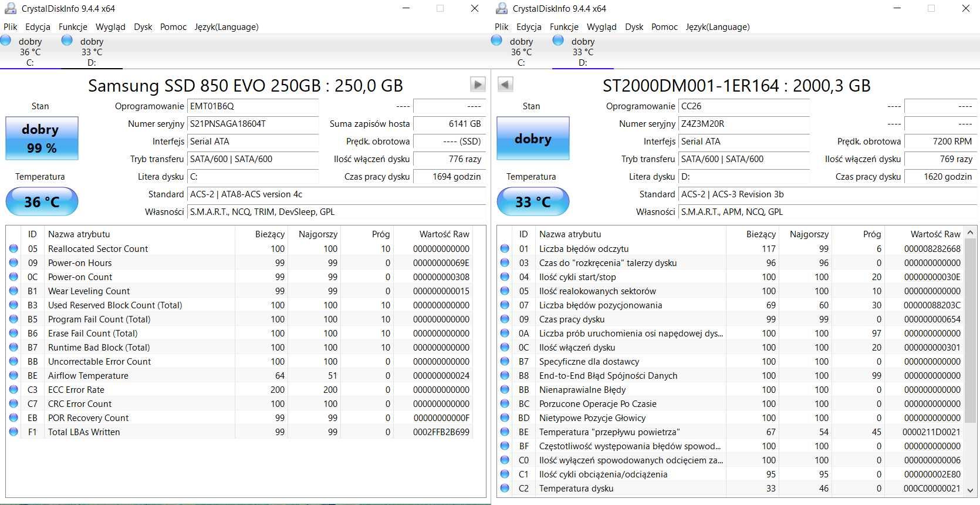Click Samsung SSD 850 EVO 250GB title
Viewport: 980px width, 505px height.
tap(245, 86)
